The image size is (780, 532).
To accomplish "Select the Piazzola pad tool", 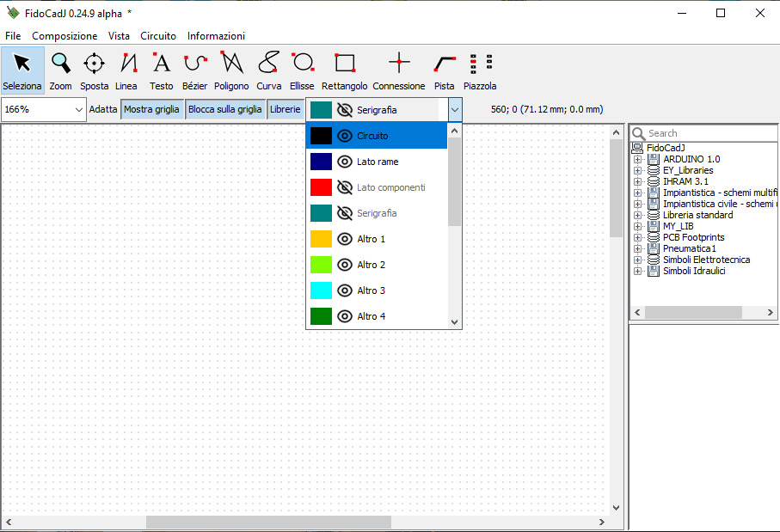I will [480, 70].
